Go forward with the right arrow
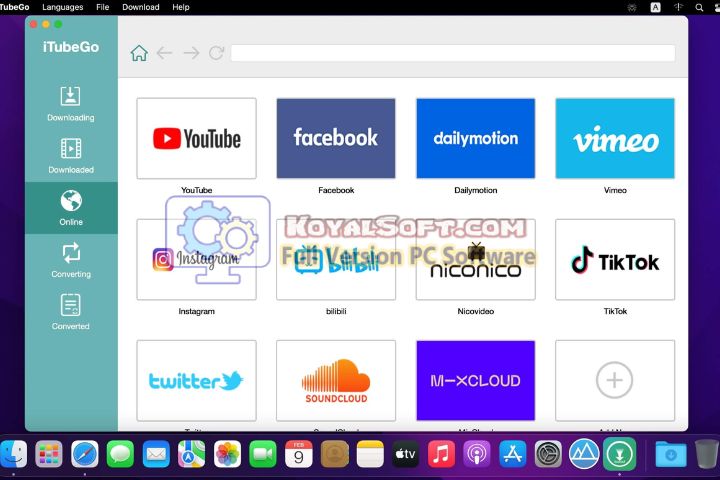 pyautogui.click(x=191, y=53)
